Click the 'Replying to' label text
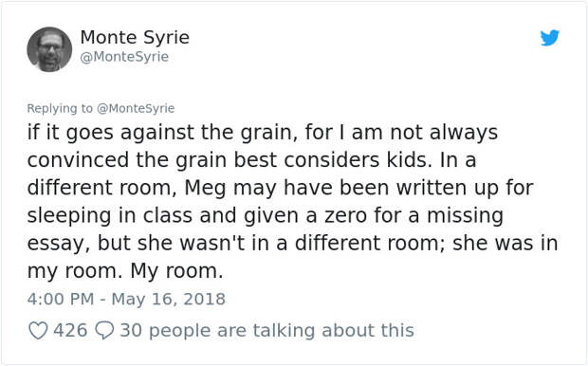 pos(60,108)
